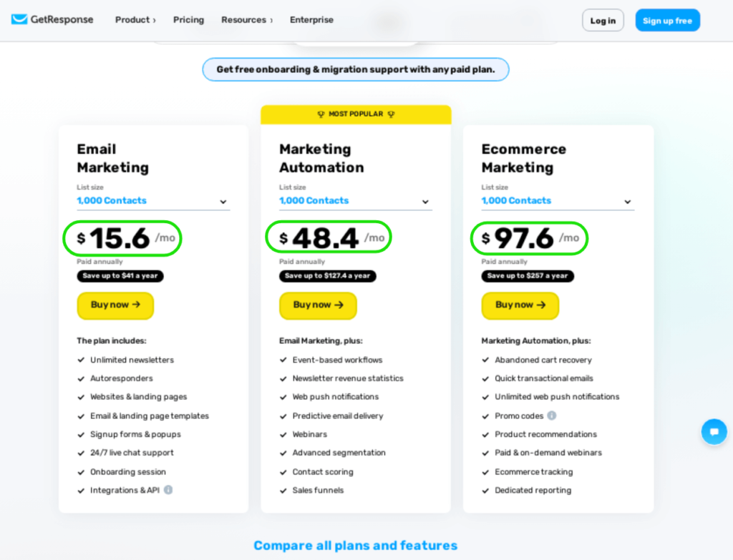
Task: Click 'Email & landing page templates' feature
Action: tap(150, 416)
